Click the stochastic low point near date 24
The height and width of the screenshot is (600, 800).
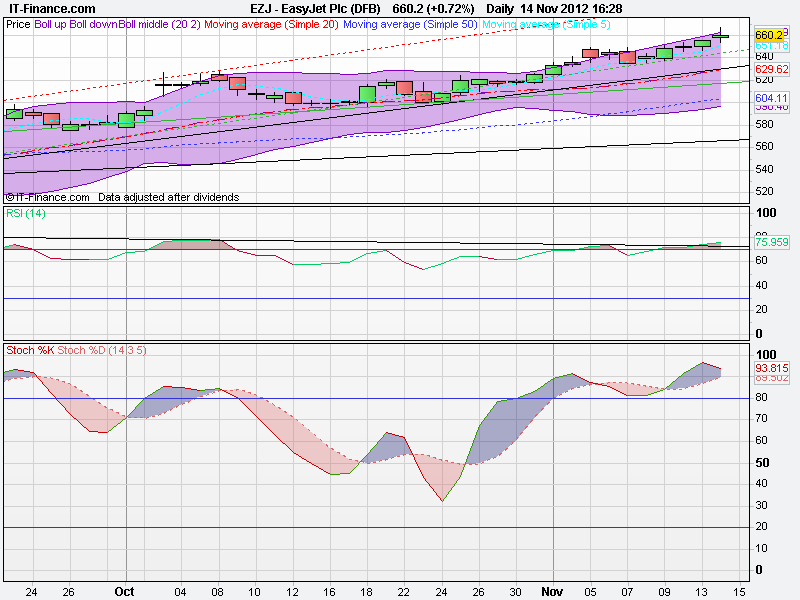[x=441, y=500]
